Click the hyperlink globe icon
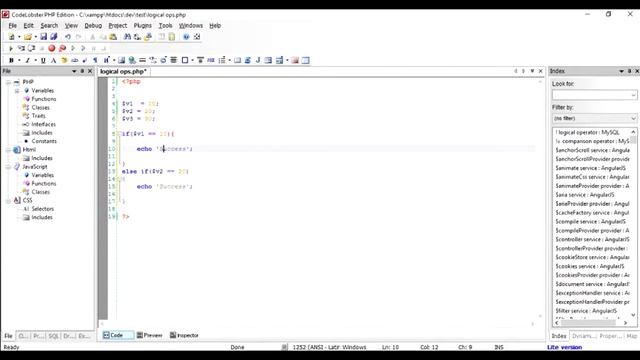The image size is (640, 360). 132,60
